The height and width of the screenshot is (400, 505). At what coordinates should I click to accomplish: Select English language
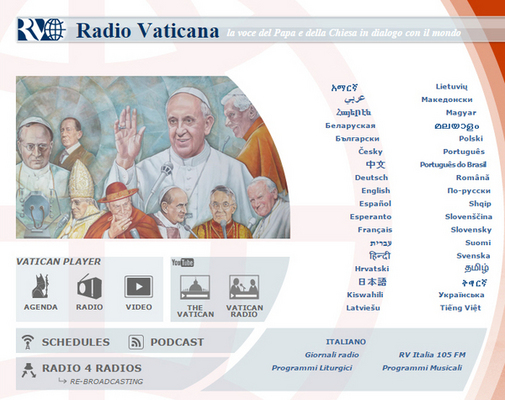376,191
